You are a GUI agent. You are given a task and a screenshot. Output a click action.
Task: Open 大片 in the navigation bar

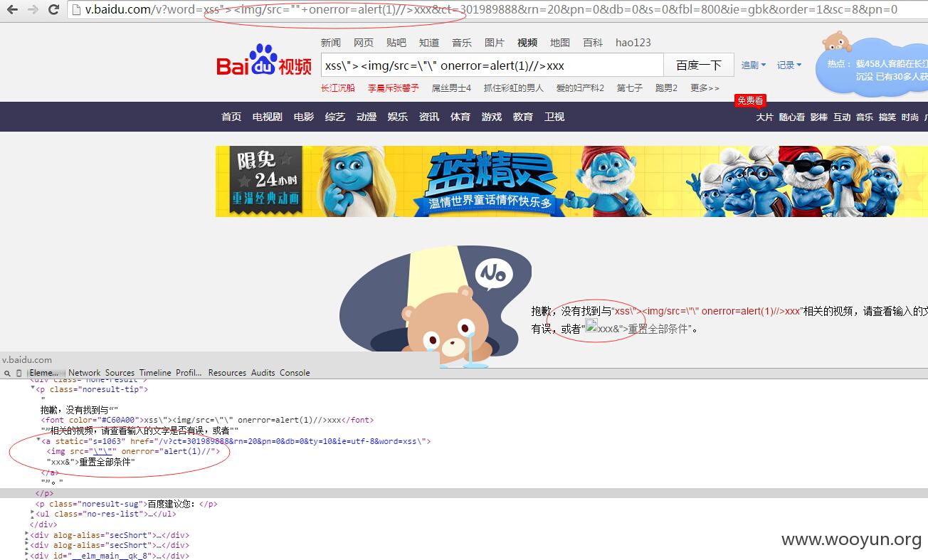click(x=765, y=117)
